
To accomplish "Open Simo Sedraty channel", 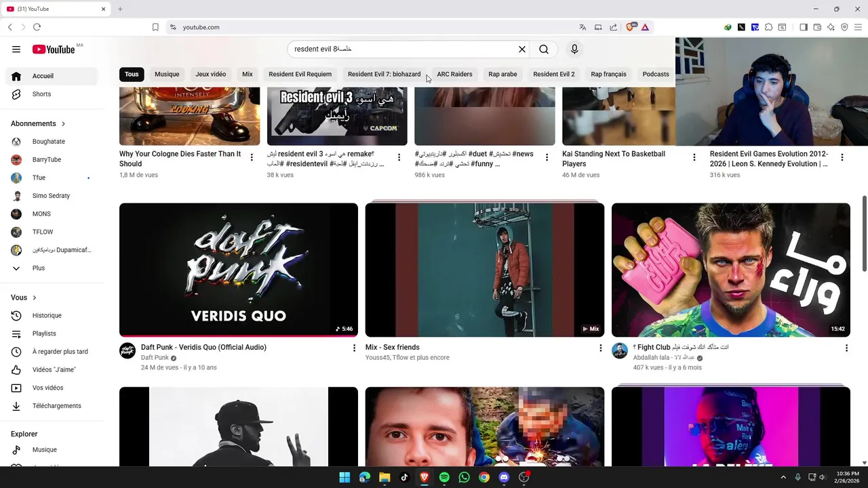I will [x=52, y=196].
